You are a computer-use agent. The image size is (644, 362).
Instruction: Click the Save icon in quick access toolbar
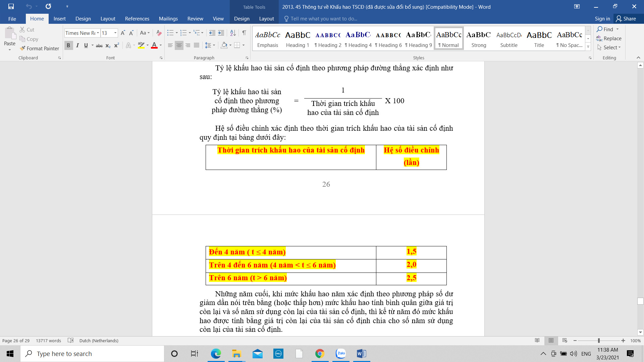click(x=11, y=6)
